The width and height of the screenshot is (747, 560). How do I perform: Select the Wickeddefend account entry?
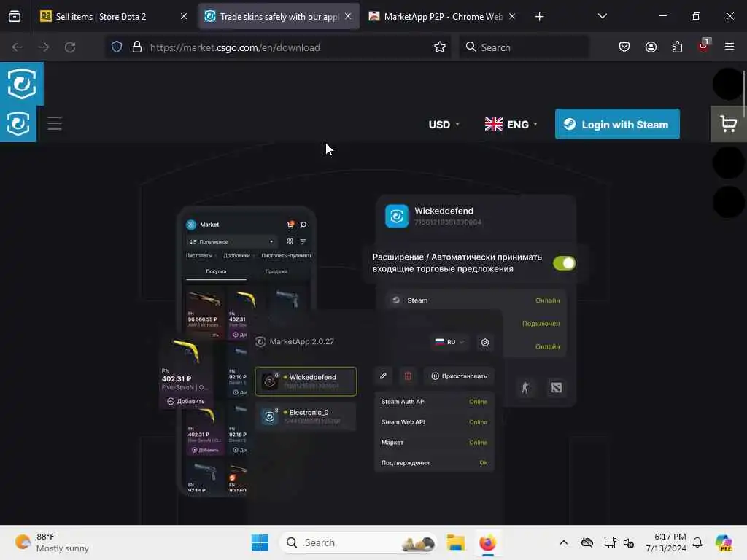click(306, 381)
